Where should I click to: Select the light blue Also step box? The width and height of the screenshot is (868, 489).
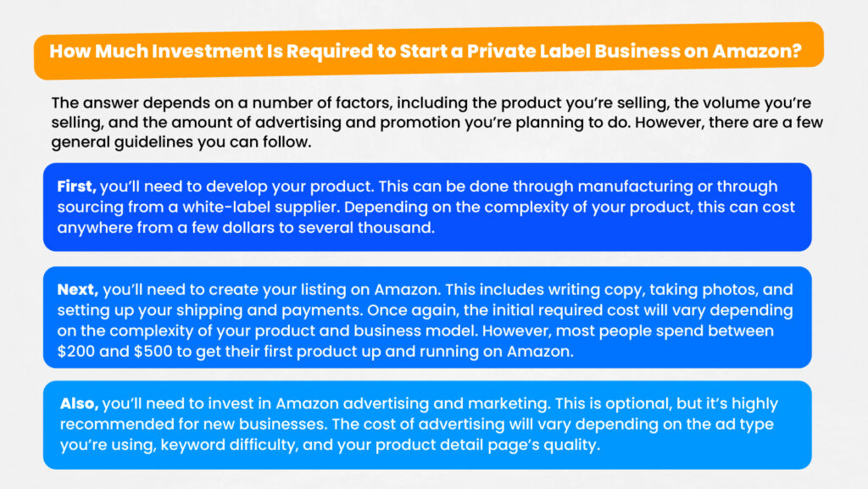[x=427, y=425]
